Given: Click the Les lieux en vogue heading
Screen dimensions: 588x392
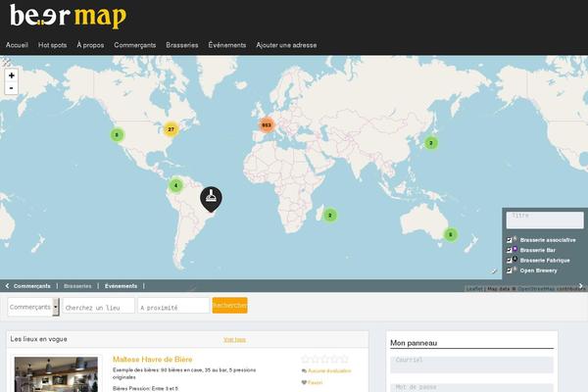Looking at the screenshot, I should coord(38,339).
